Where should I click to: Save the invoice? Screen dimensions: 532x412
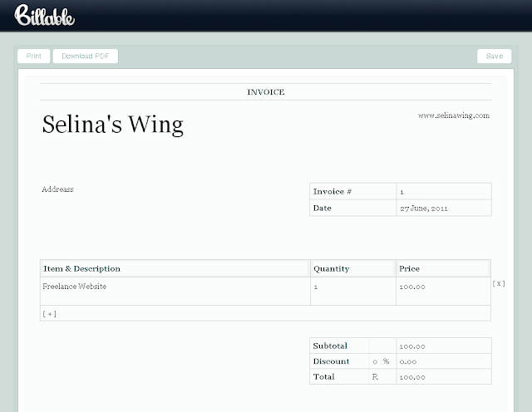pos(495,56)
